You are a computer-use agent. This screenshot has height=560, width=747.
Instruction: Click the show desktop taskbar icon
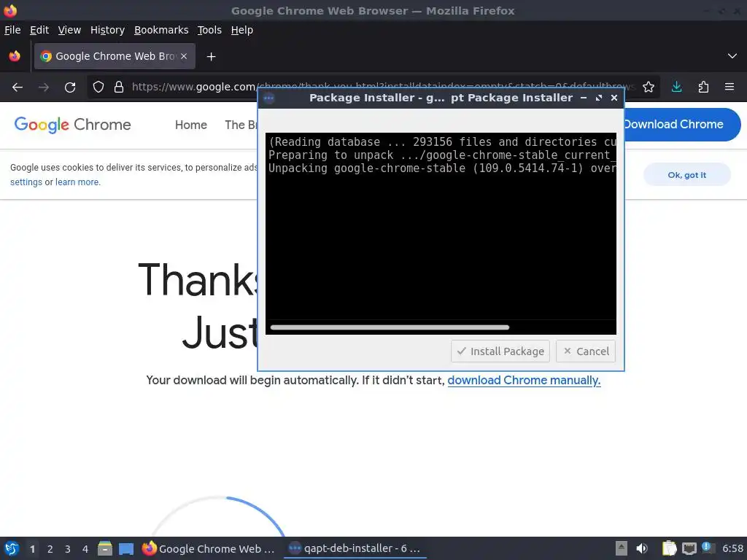[x=126, y=548]
